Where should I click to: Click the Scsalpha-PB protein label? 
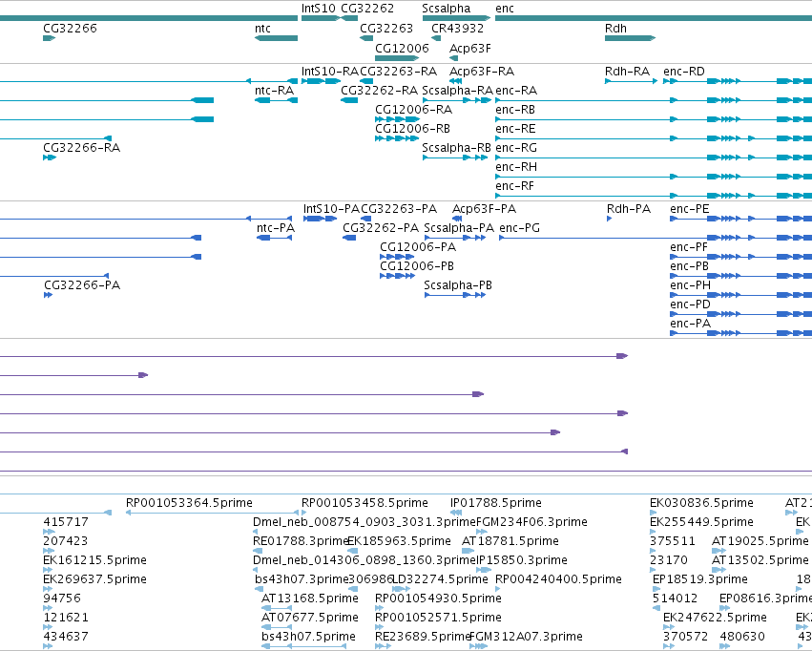click(458, 285)
